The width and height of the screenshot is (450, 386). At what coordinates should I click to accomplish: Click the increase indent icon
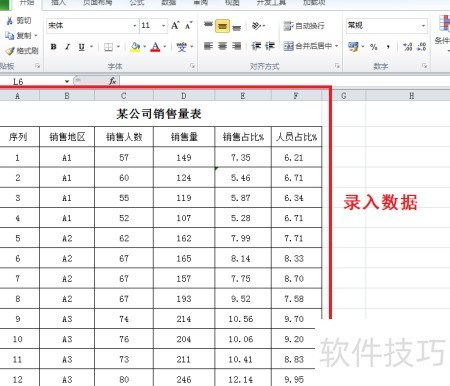pyautogui.click(x=270, y=46)
